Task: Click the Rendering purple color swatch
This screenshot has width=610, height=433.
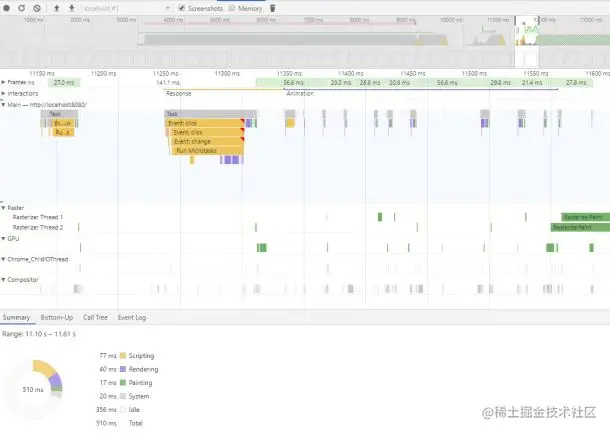Action: point(123,369)
